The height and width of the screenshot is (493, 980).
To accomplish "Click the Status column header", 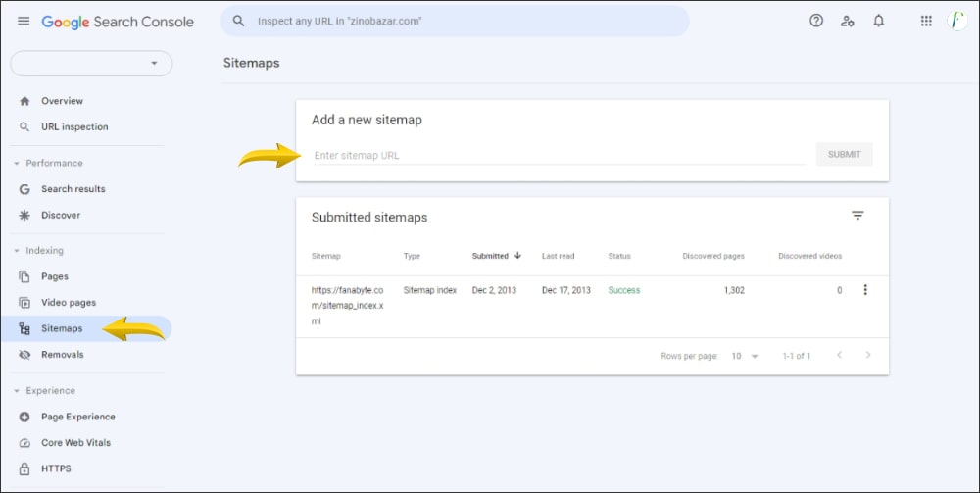I will point(619,256).
